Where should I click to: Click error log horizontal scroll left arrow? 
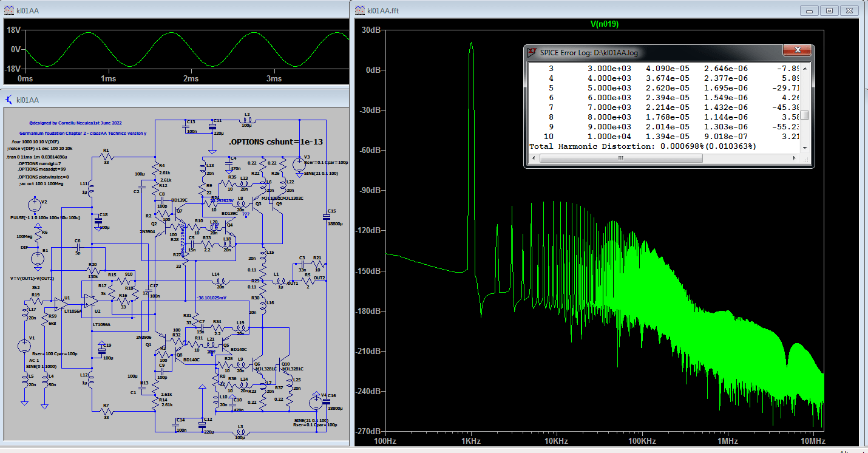click(x=532, y=158)
